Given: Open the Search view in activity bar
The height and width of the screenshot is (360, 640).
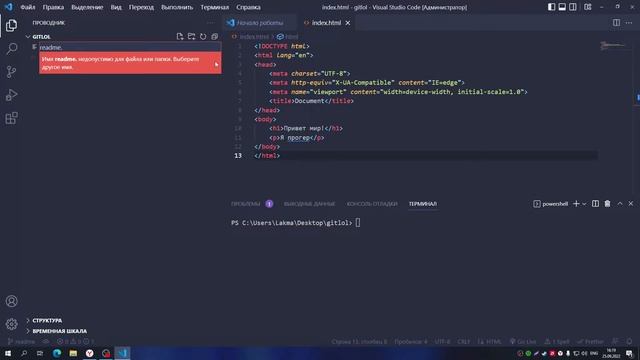Looking at the screenshot, I should coord(11,49).
